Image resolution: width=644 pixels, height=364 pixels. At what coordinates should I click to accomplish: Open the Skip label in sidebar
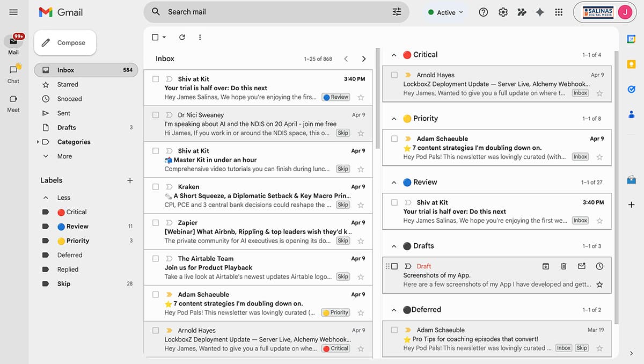pyautogui.click(x=86, y=283)
